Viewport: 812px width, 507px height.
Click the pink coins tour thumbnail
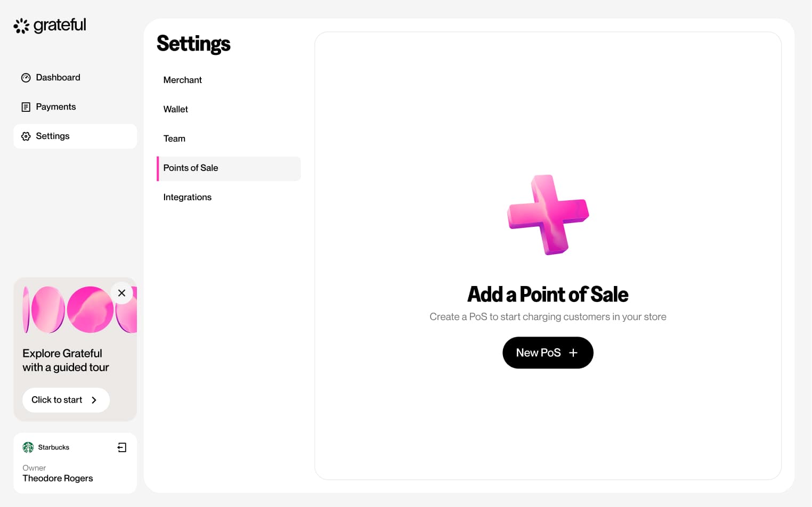tap(69, 310)
